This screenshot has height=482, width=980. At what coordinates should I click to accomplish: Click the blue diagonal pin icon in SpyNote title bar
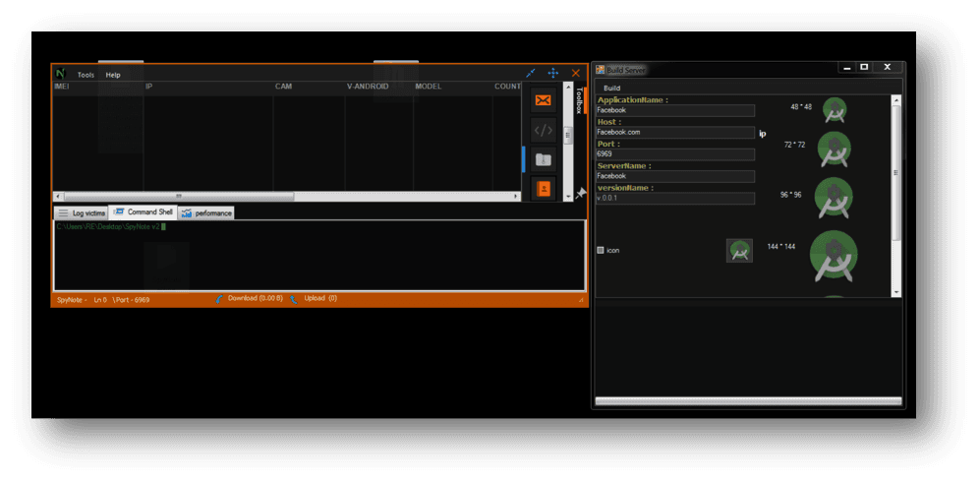click(x=531, y=73)
